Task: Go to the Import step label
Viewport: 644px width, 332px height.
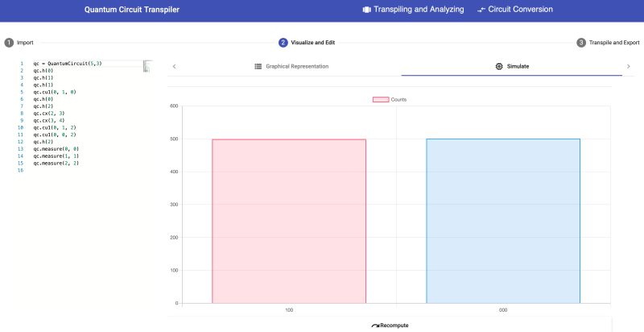Action: point(25,43)
